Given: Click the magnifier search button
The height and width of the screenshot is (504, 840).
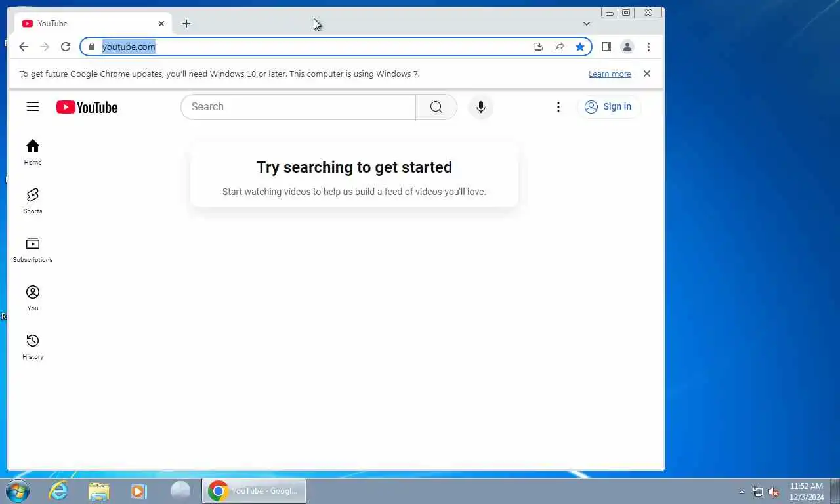Looking at the screenshot, I should click(436, 107).
